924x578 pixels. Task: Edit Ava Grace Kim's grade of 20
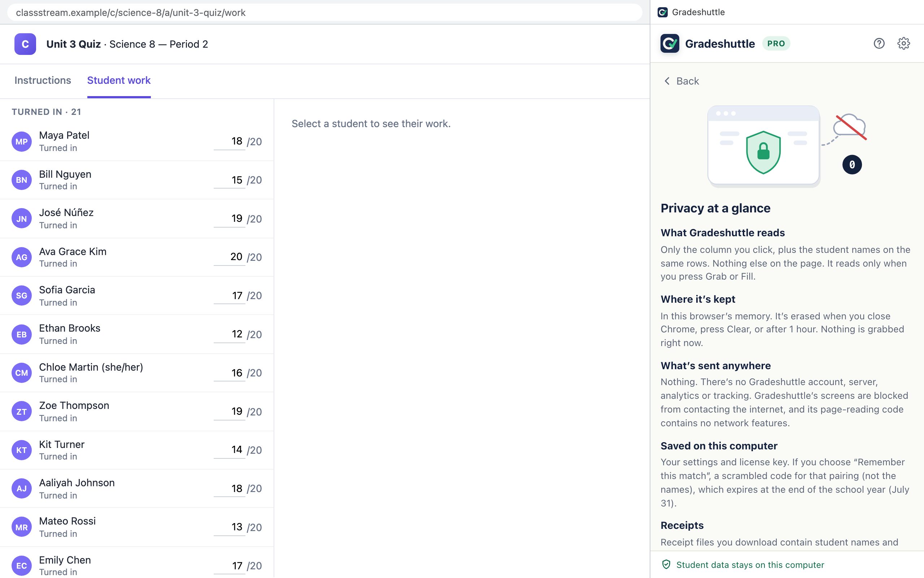click(229, 257)
